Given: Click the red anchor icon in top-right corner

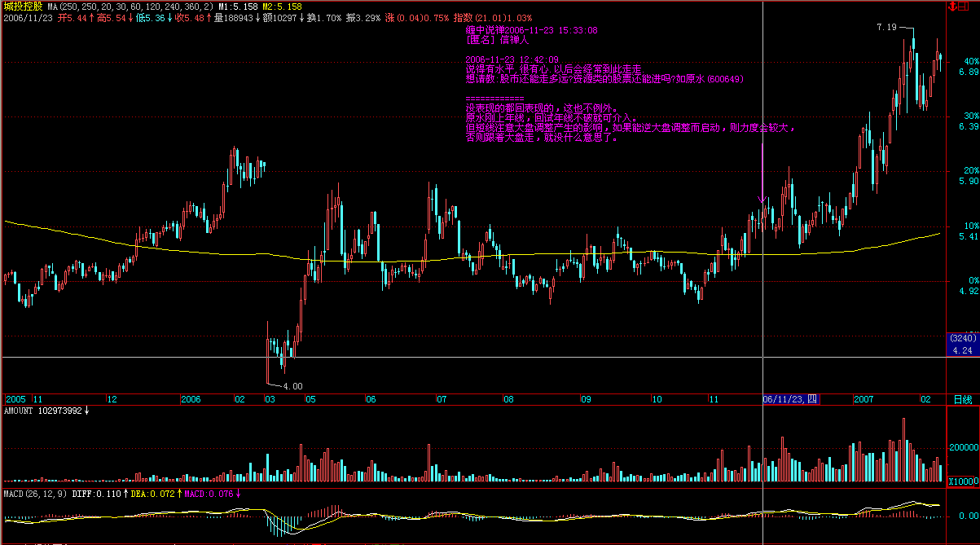Looking at the screenshot, I should (x=953, y=7).
